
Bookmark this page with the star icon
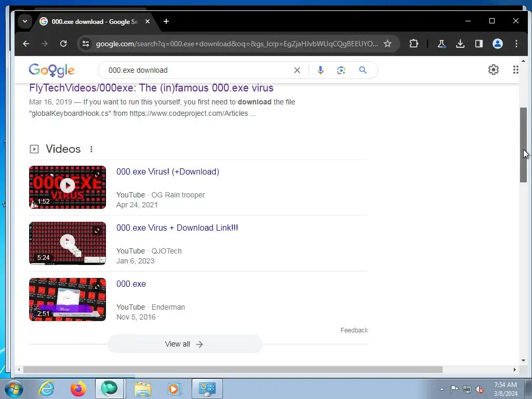pos(388,44)
